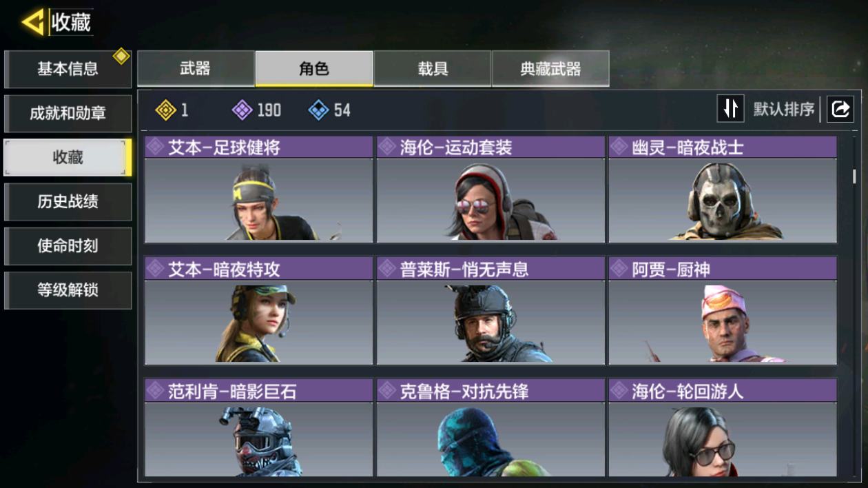
Task: Toggle the sort order arrows icon
Action: coord(730,109)
